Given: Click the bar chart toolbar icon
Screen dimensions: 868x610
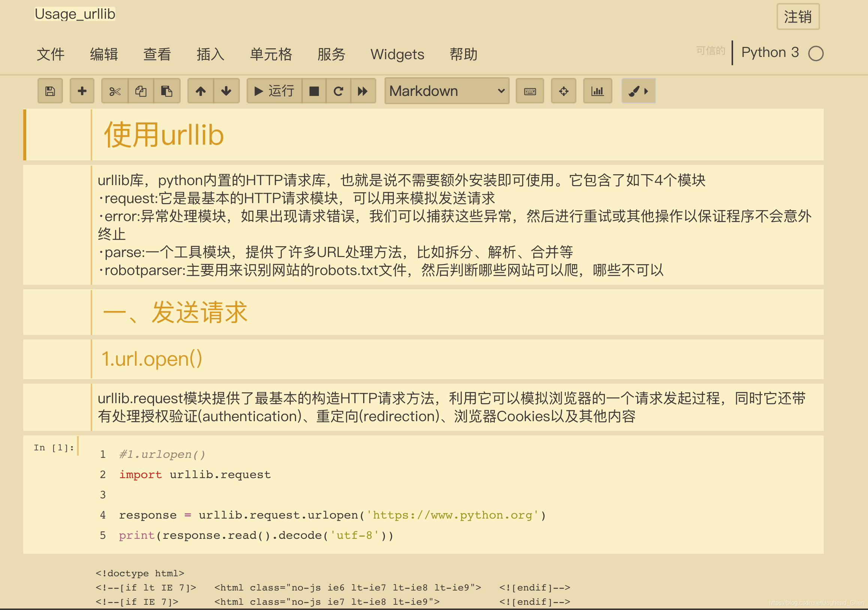Looking at the screenshot, I should 597,91.
